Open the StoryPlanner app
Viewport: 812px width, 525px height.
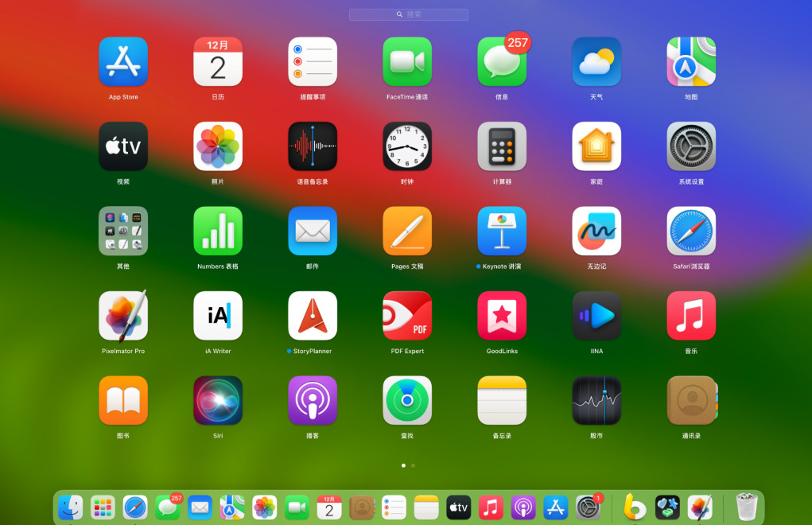313,316
